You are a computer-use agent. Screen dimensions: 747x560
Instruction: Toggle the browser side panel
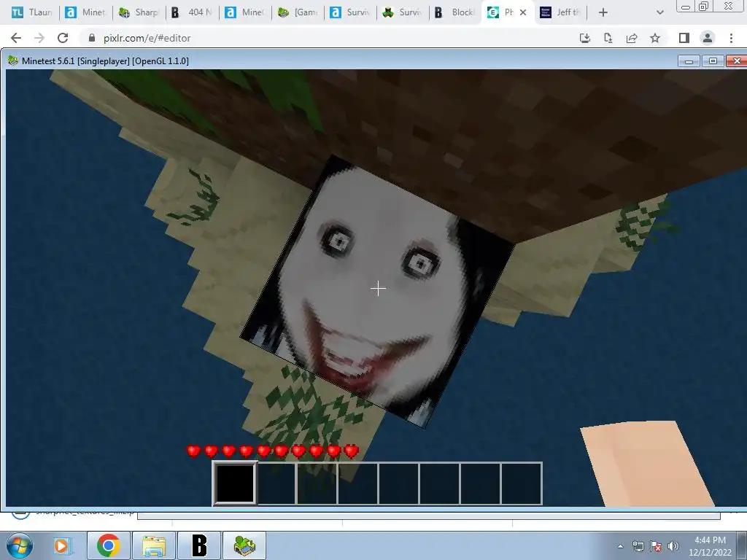coord(684,38)
